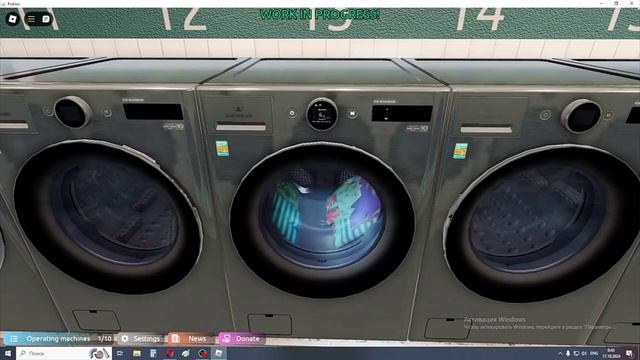640x360 pixels.
Task: Click black status display on machine 13
Action: pyautogui.click(x=402, y=113)
